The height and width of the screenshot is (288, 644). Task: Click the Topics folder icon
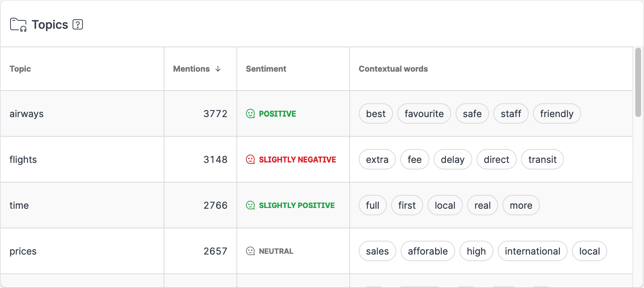17,24
